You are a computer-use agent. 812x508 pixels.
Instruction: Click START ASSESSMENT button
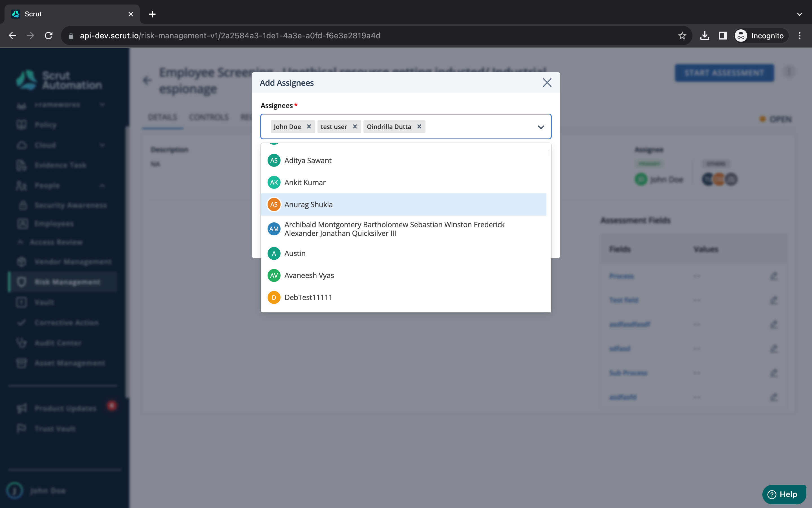coord(724,73)
